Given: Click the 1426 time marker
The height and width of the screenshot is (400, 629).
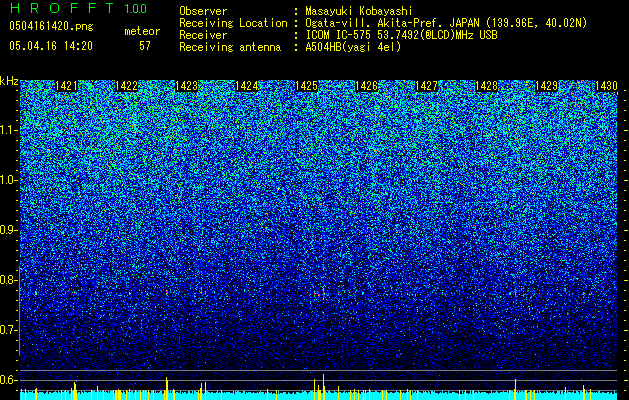Looking at the screenshot, I should [367, 86].
